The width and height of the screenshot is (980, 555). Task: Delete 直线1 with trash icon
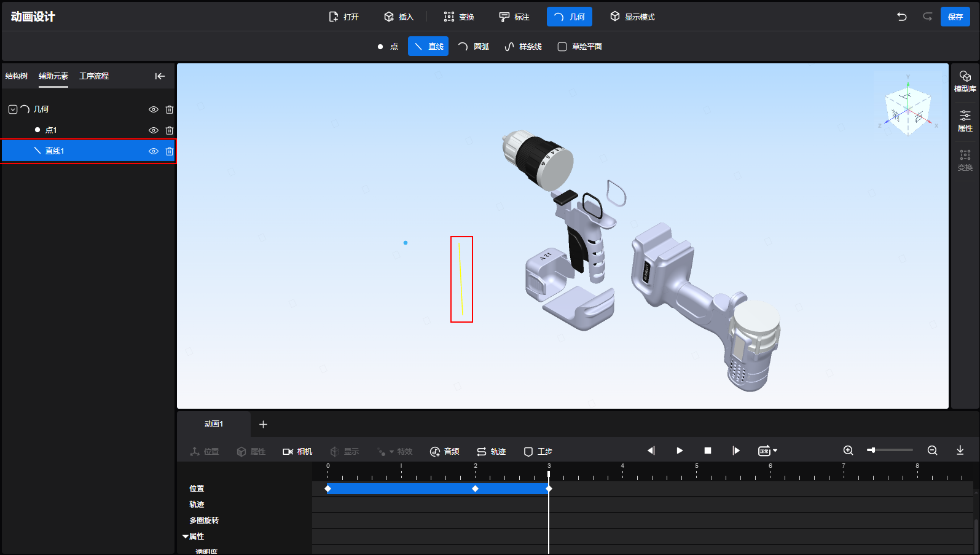pyautogui.click(x=170, y=151)
